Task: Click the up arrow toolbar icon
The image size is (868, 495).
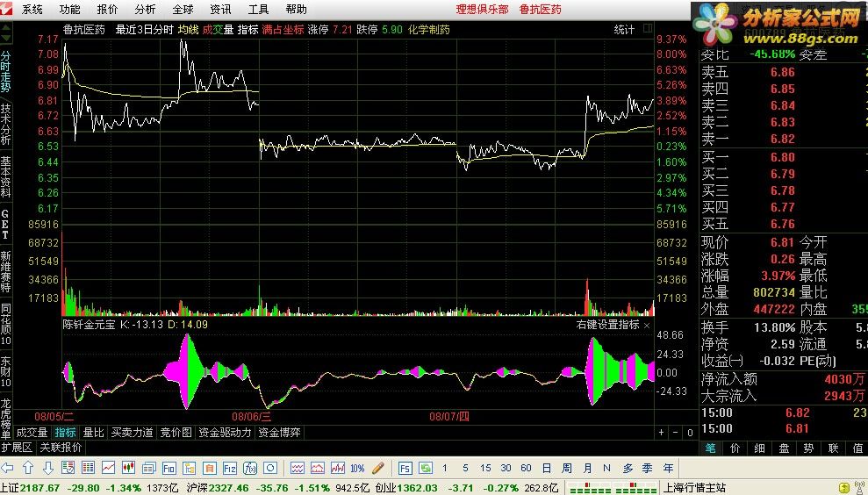Action: [28, 468]
